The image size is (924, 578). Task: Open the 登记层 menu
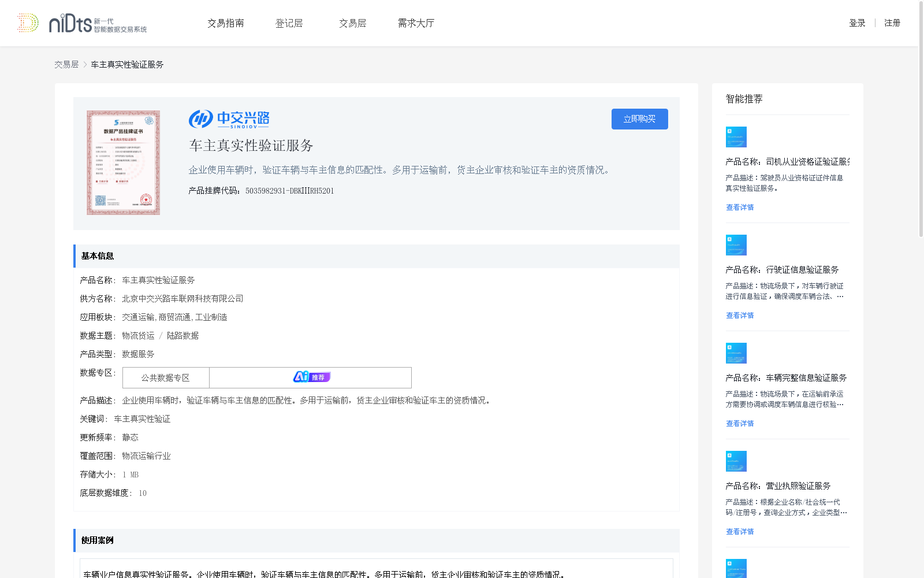[289, 23]
